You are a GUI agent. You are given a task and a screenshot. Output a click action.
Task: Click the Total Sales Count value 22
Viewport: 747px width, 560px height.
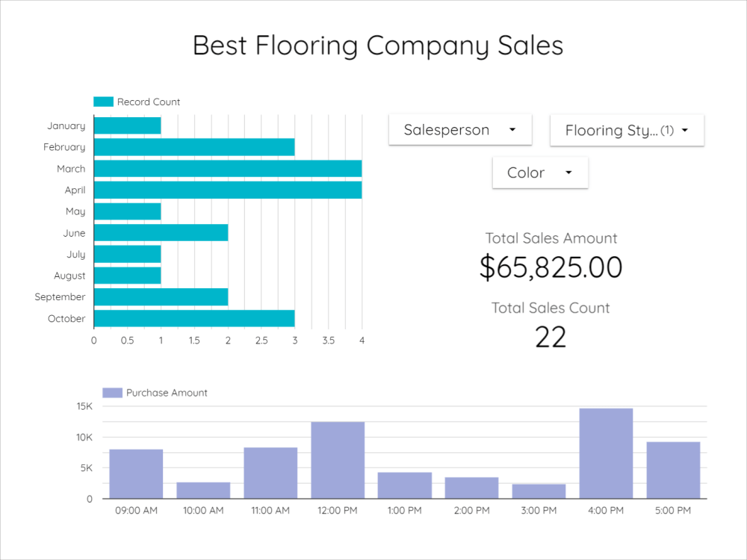click(x=551, y=337)
